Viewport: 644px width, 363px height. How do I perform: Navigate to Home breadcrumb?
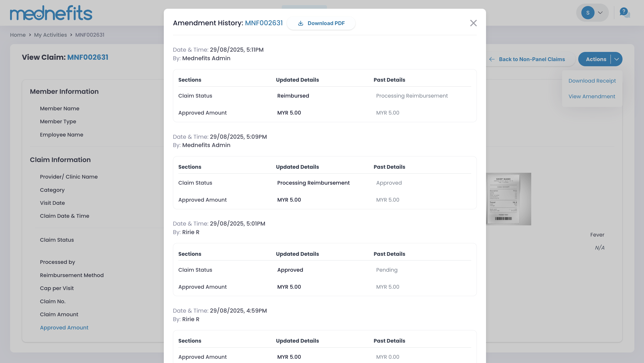pyautogui.click(x=18, y=35)
